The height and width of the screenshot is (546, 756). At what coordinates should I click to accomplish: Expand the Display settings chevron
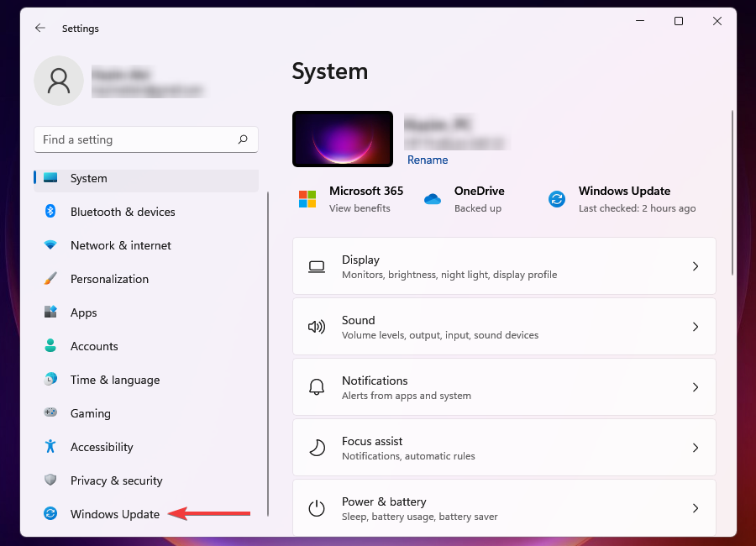(696, 266)
